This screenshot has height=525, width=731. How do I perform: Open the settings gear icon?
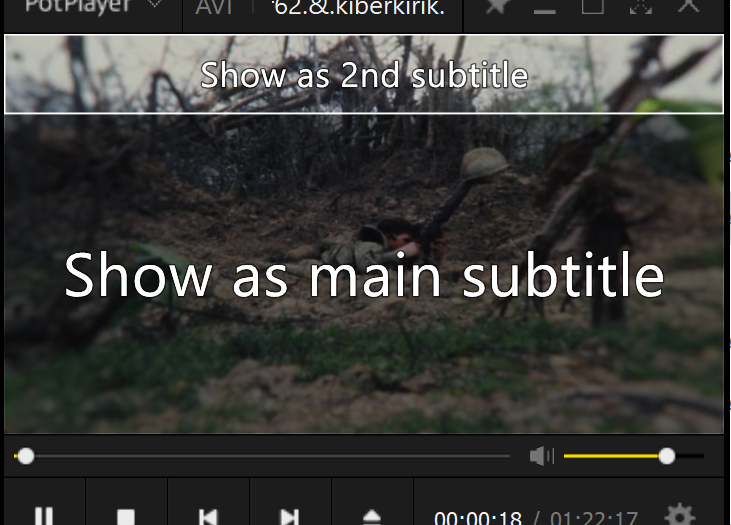tap(680, 515)
